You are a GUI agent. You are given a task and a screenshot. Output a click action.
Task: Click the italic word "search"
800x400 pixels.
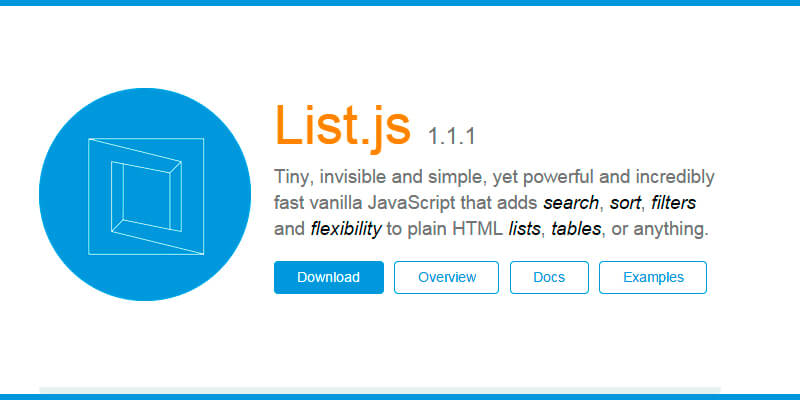571,203
